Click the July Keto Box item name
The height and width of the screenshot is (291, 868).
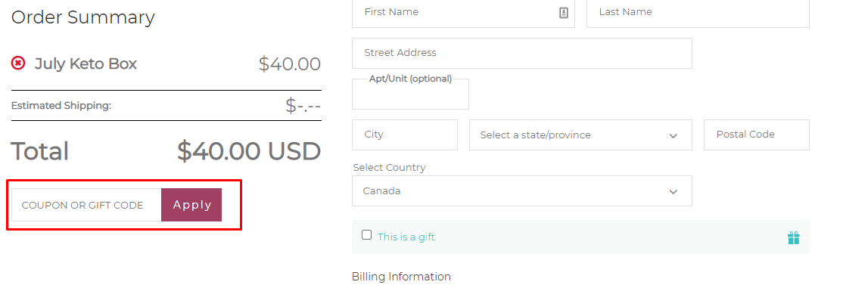coord(86,63)
